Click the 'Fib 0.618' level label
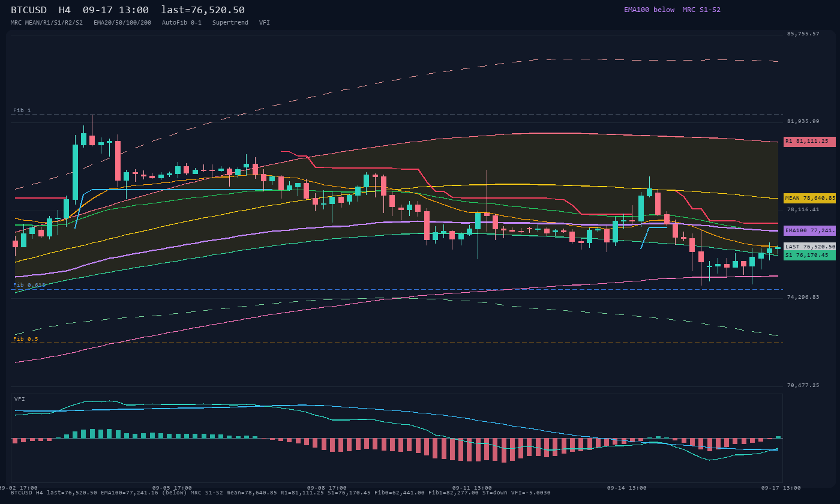Image resolution: width=840 pixels, height=504 pixels. (x=29, y=285)
